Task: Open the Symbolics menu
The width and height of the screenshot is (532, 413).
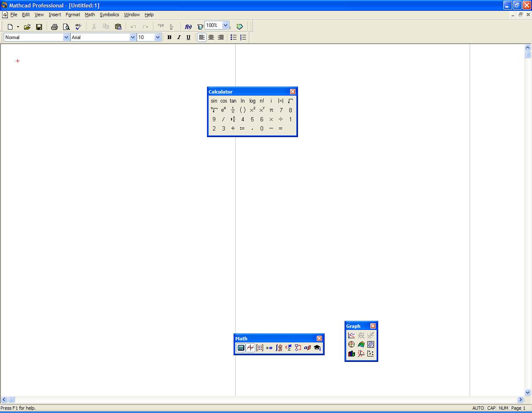Action: click(x=109, y=15)
